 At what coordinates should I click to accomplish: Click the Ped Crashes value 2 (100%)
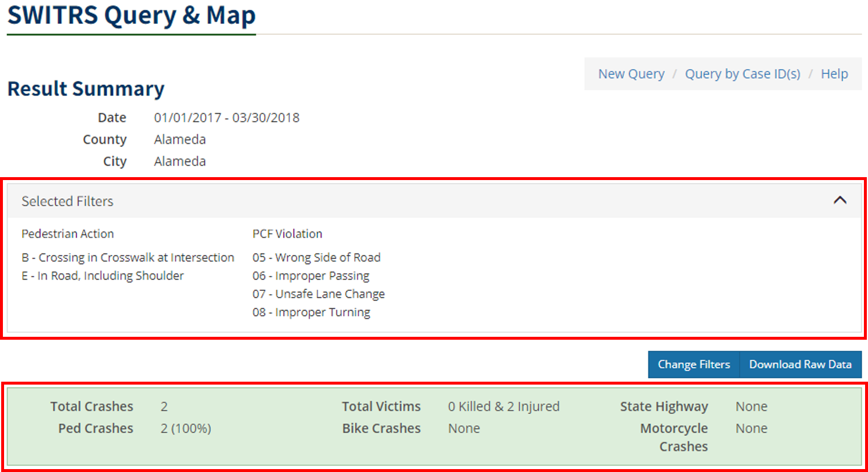tap(186, 428)
